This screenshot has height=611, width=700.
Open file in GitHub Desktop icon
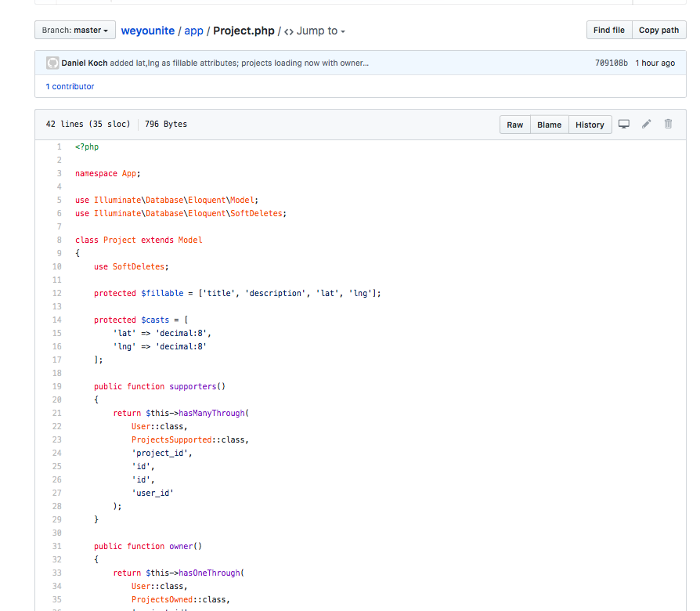(624, 125)
